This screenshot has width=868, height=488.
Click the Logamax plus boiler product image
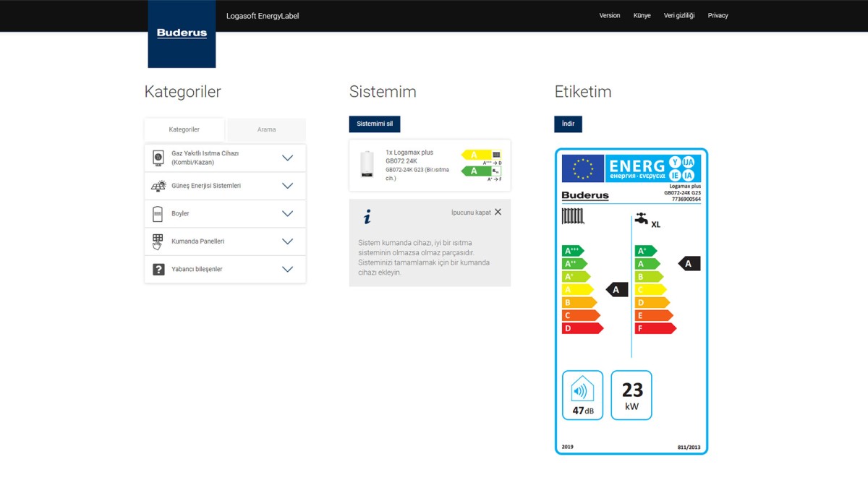[x=367, y=165]
